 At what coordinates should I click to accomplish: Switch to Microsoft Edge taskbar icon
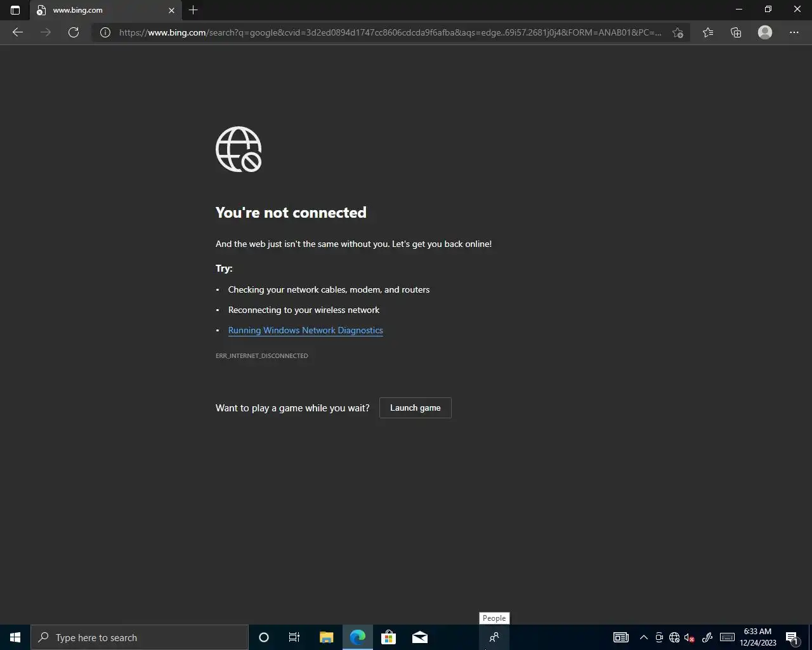point(358,637)
